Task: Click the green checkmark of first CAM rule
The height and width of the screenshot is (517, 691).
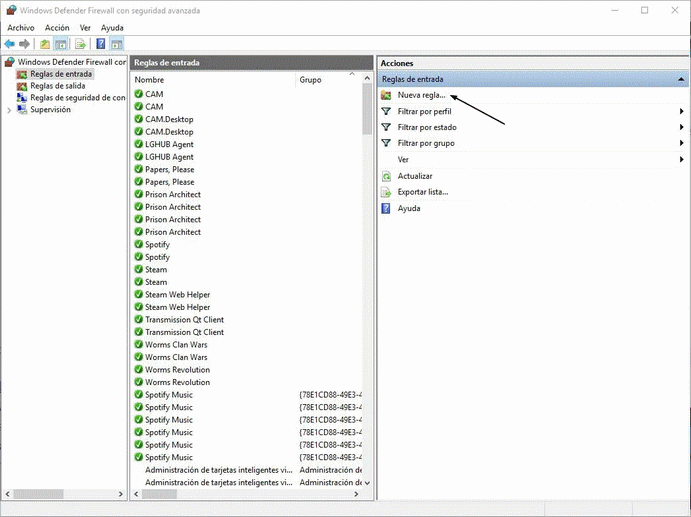Action: pyautogui.click(x=138, y=94)
